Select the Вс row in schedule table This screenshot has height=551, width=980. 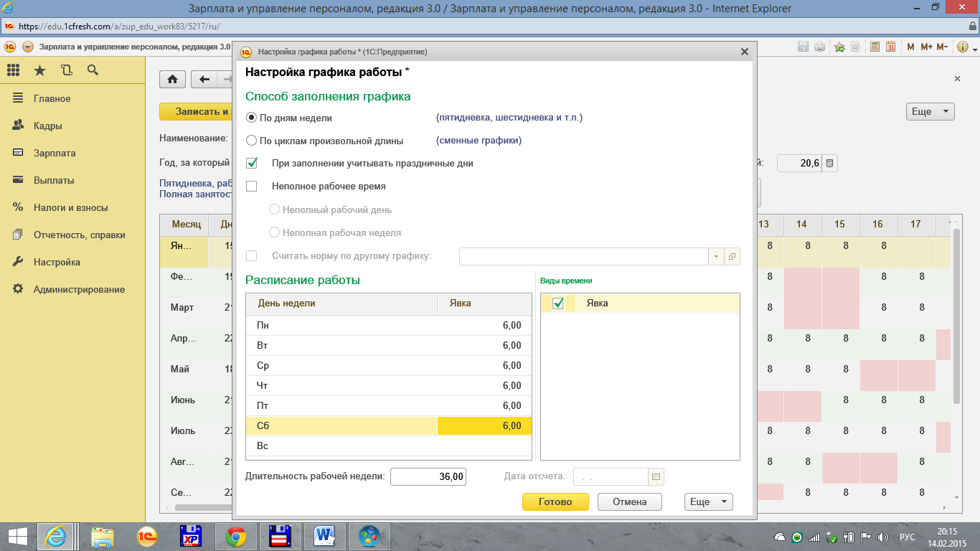pyautogui.click(x=388, y=446)
